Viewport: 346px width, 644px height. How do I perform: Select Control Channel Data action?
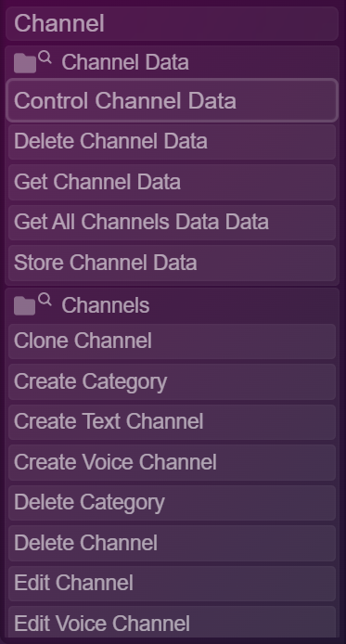(x=172, y=100)
